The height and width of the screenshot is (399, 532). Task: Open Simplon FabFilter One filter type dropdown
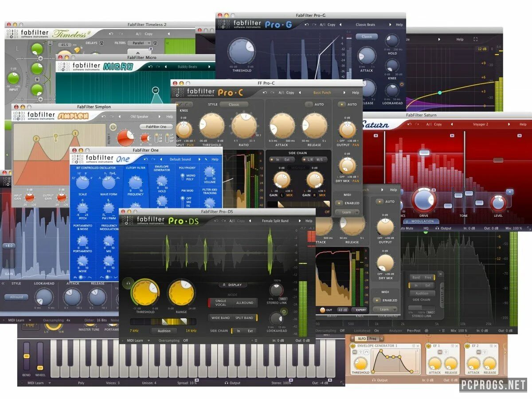pyautogui.click(x=156, y=127)
